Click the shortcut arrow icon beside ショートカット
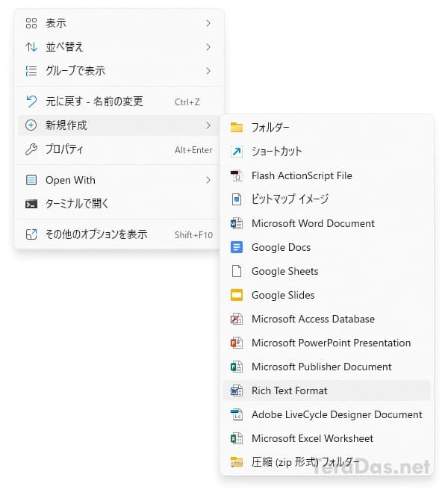 237,152
